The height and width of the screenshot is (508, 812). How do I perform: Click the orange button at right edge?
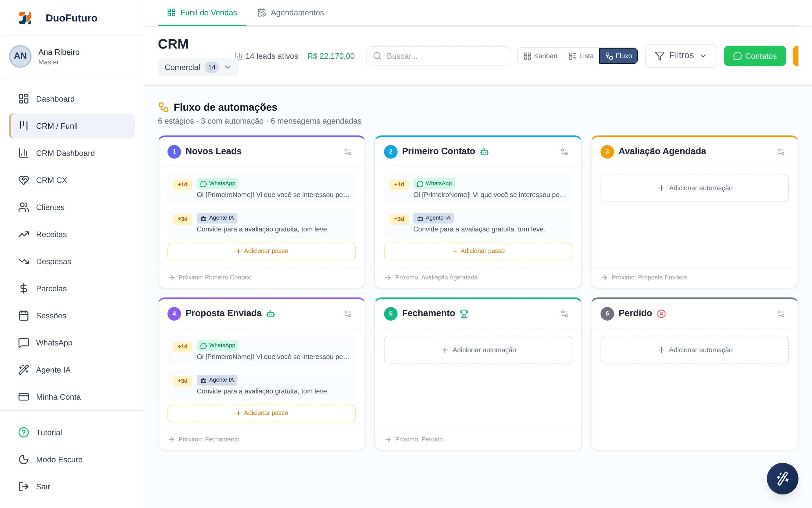[796, 56]
